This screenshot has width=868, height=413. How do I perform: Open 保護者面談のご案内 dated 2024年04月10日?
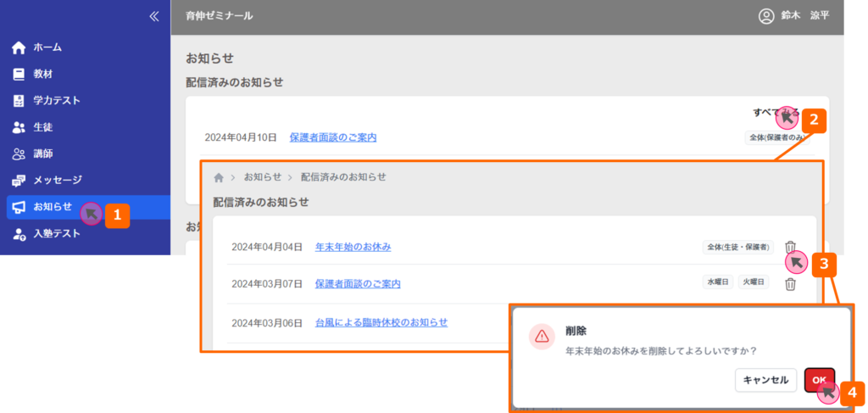click(332, 137)
